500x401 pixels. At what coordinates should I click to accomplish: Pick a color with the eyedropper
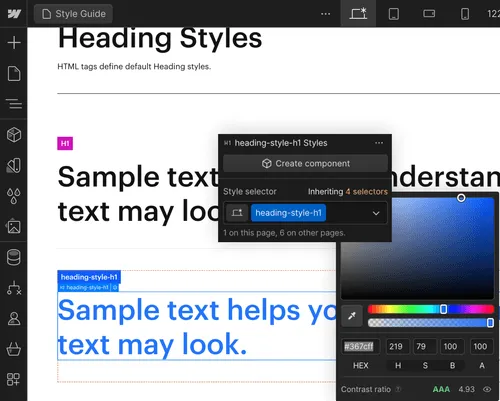coord(352,316)
